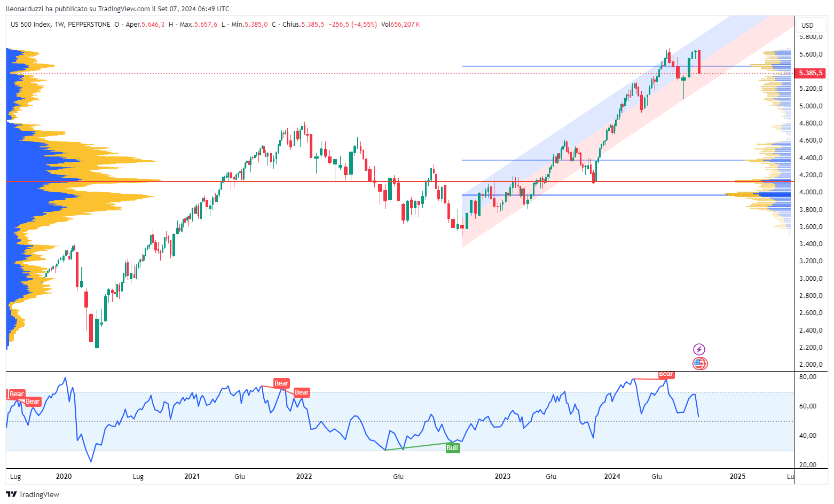Click the 2.000,0 price scale label
834x504 pixels.
[x=810, y=365]
